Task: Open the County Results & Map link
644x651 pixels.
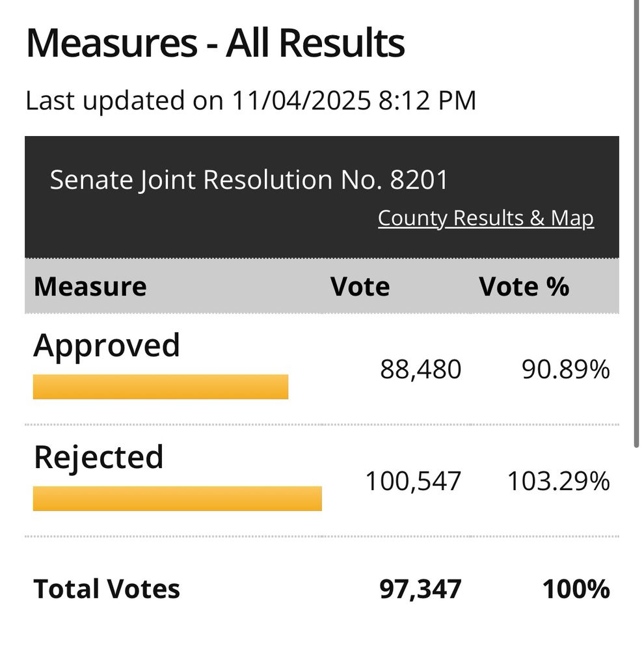Action: tap(485, 218)
